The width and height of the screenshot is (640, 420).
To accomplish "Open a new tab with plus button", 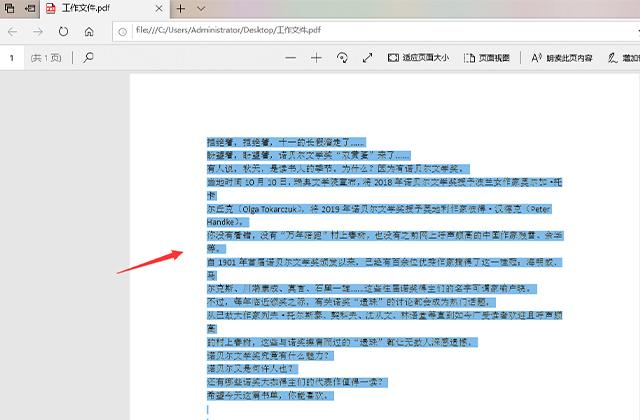I will pyautogui.click(x=181, y=8).
